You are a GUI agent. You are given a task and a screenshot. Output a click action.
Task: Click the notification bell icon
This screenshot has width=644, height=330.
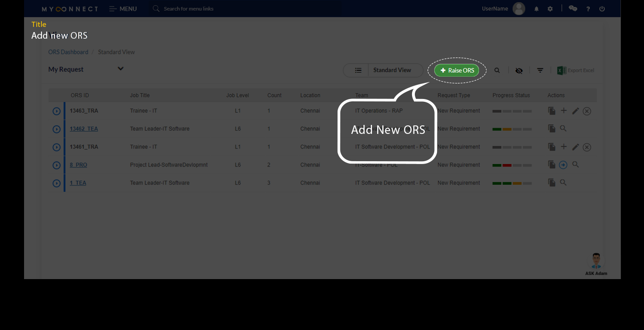click(x=537, y=9)
